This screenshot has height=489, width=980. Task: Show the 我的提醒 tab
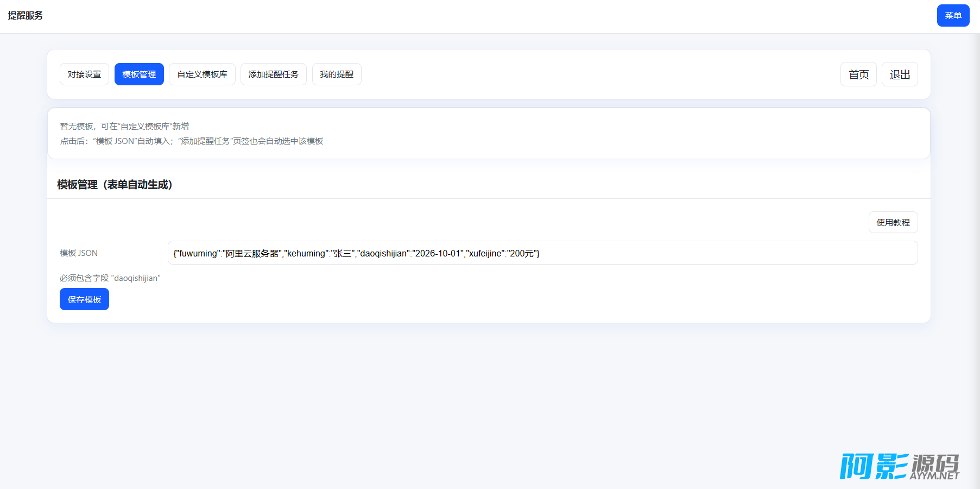coord(337,74)
